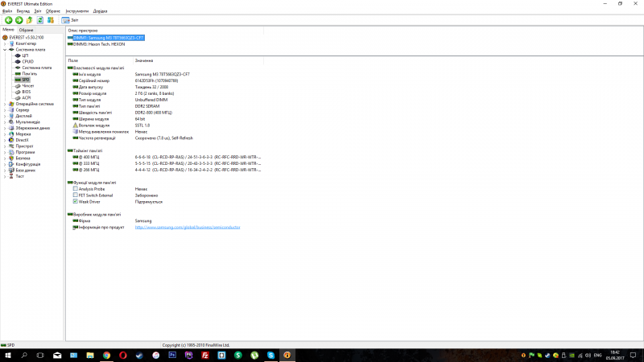
Task: Open the samsung.com semiconductor product link
Action: pyautogui.click(x=188, y=227)
